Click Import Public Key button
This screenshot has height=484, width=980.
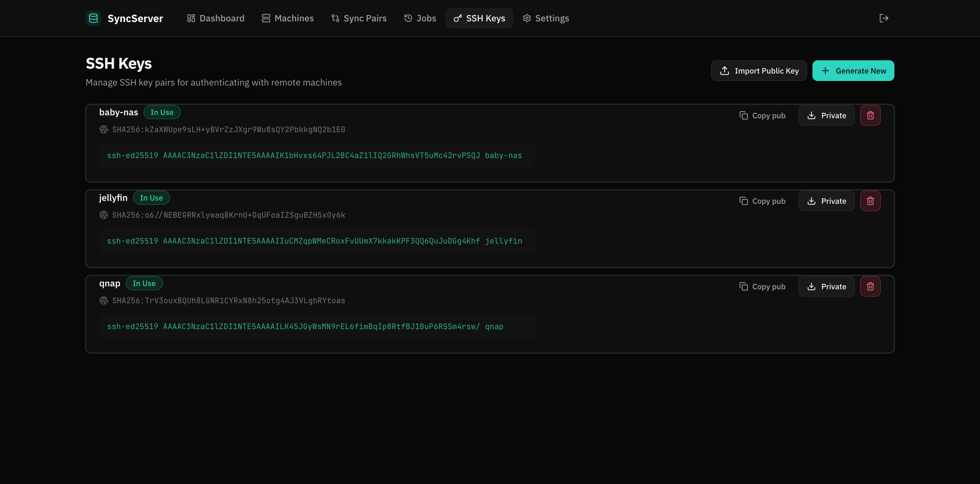[759, 71]
